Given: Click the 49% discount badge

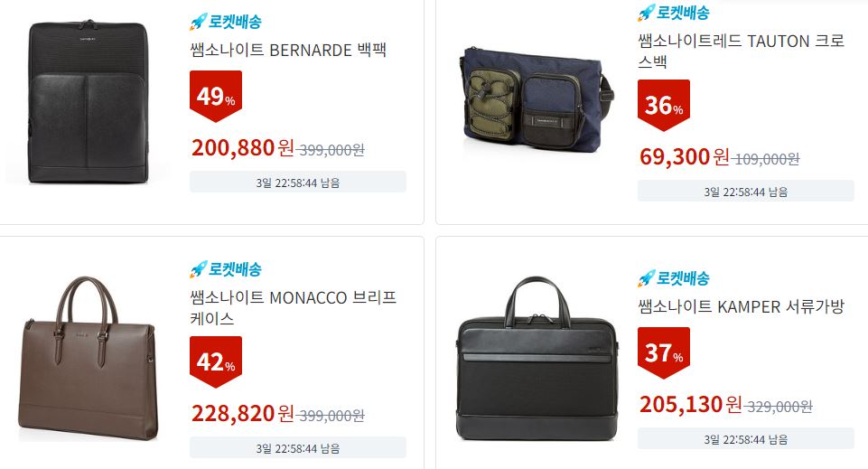Looking at the screenshot, I should [x=216, y=97].
